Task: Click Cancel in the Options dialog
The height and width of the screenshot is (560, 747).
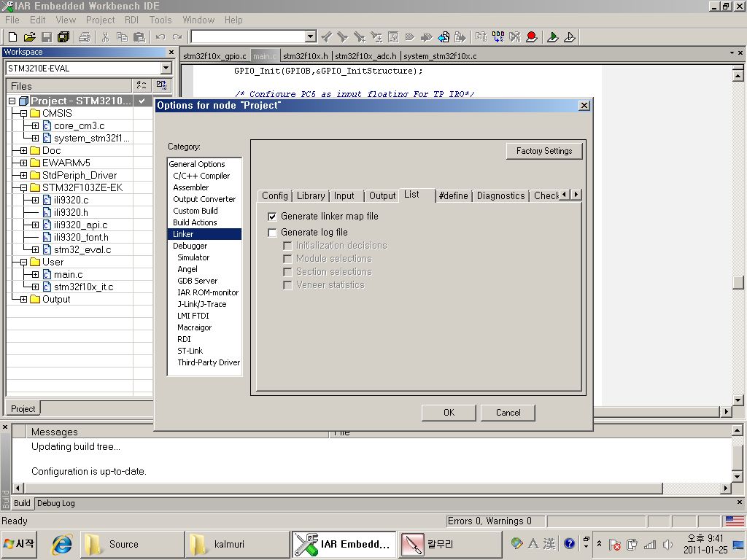Action: point(508,413)
